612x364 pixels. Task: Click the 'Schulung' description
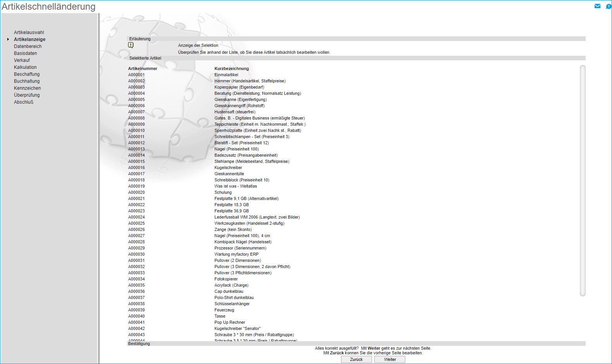pos(223,192)
